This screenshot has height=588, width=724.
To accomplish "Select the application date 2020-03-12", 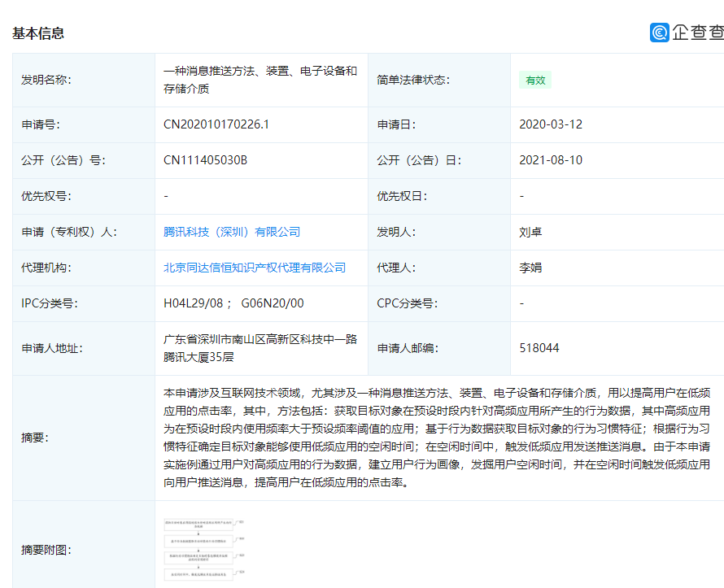I will pos(551,124).
